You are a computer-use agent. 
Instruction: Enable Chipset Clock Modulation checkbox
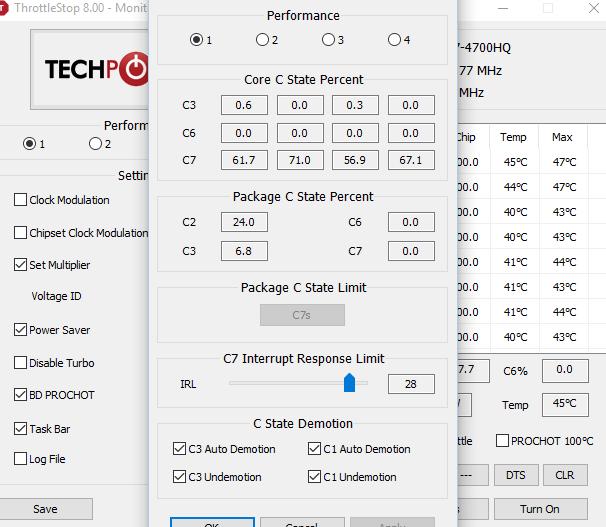[x=20, y=233]
